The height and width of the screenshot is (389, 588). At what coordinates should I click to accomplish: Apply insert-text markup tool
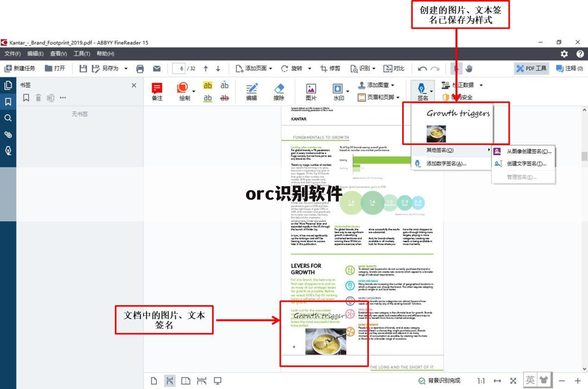[x=225, y=86]
